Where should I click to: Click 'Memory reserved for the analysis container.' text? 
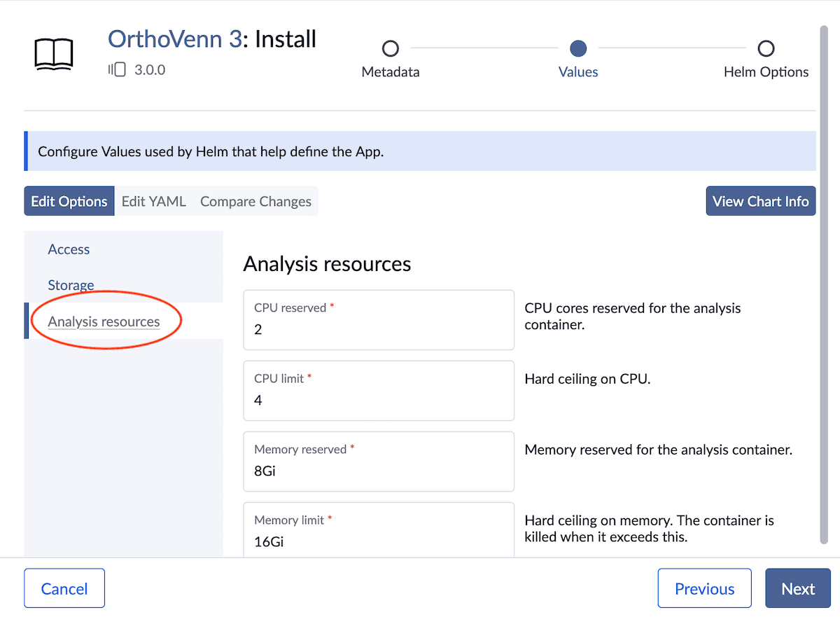click(x=659, y=450)
